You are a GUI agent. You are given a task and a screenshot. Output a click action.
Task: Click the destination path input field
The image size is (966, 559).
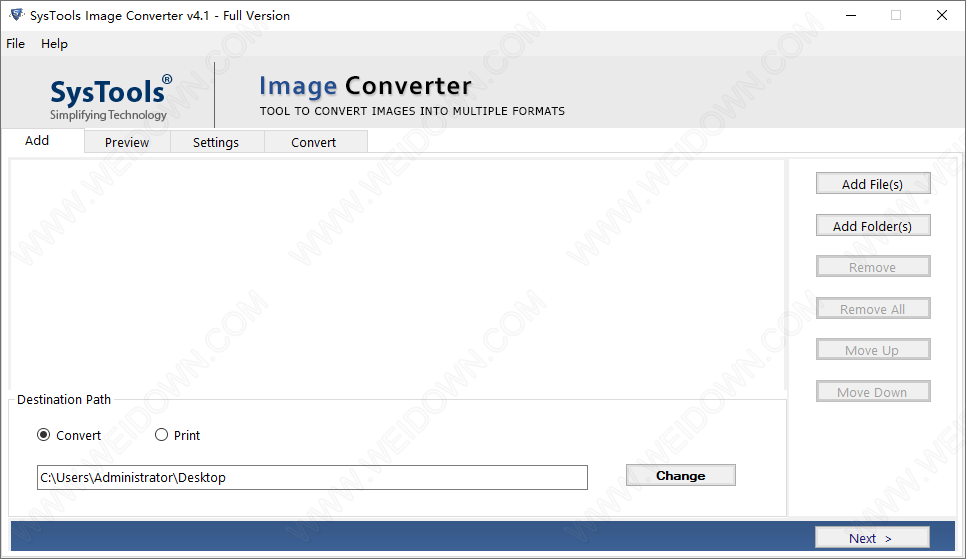click(x=312, y=478)
